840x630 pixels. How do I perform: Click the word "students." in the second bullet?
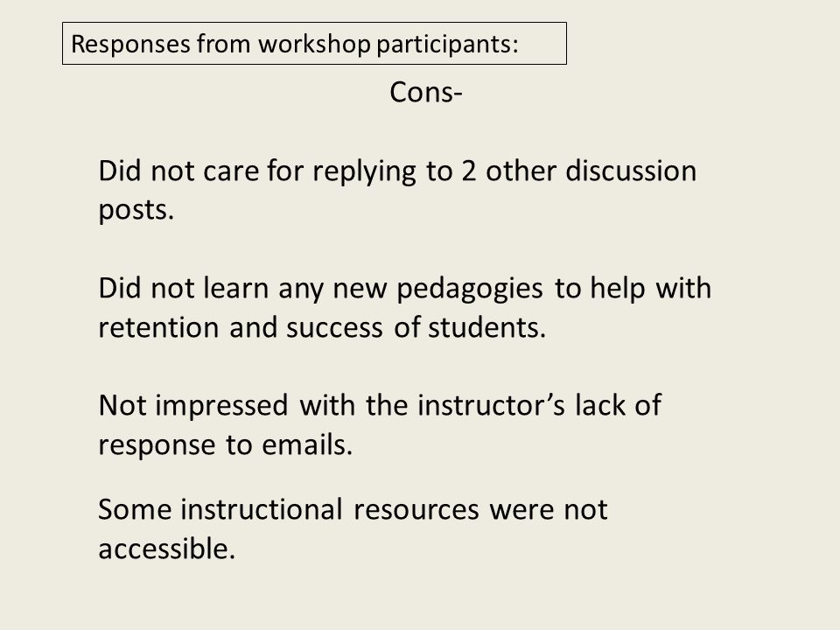[x=486, y=327]
